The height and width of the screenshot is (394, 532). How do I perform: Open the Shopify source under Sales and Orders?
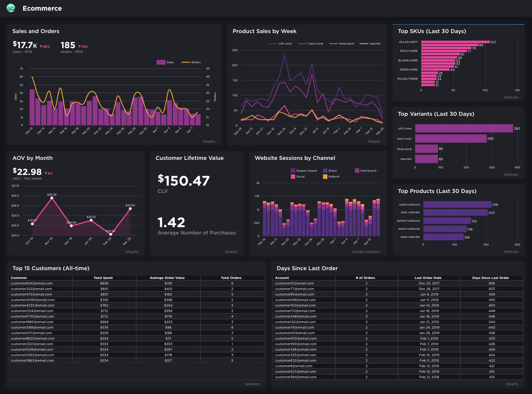(x=209, y=141)
